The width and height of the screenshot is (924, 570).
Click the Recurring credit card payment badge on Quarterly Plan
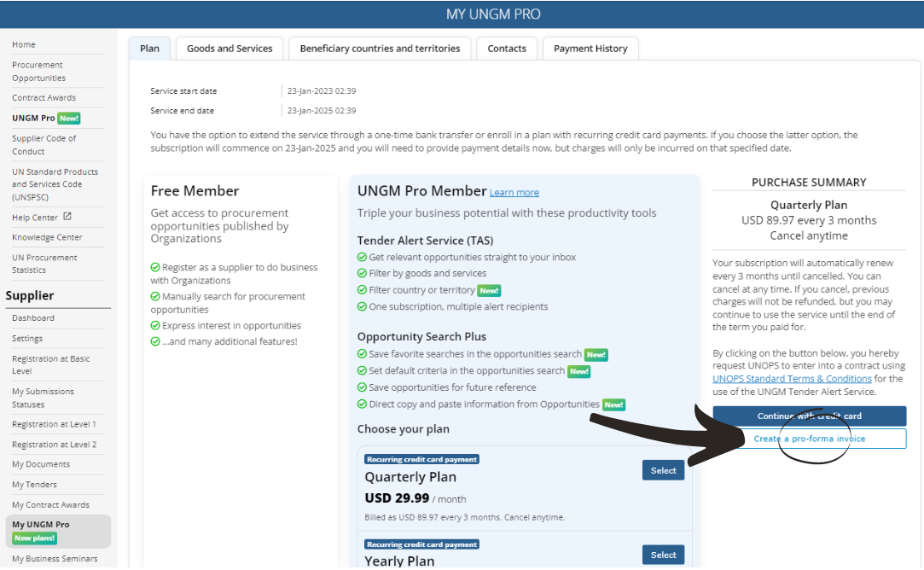click(x=421, y=458)
